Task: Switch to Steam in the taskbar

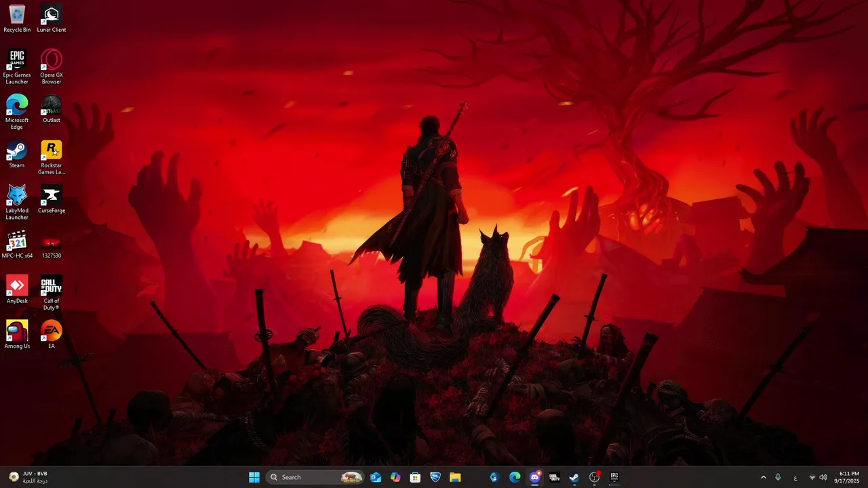Action: 574,477
